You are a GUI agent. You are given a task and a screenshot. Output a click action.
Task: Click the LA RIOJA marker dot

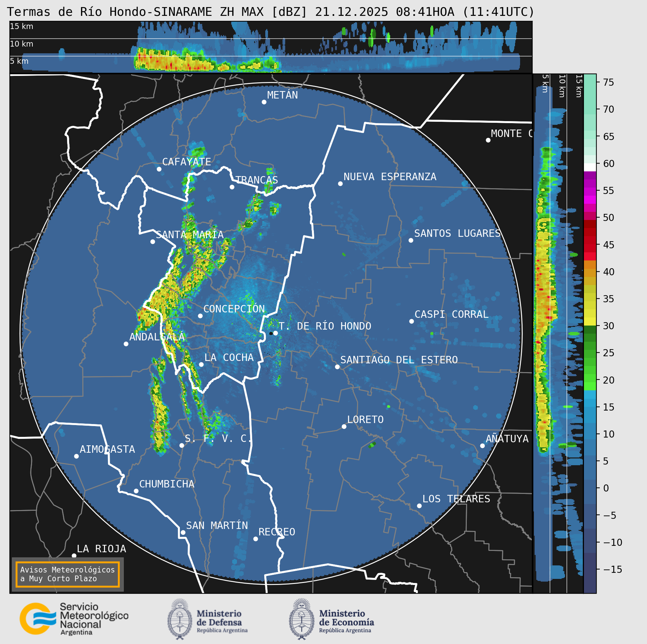(74, 556)
